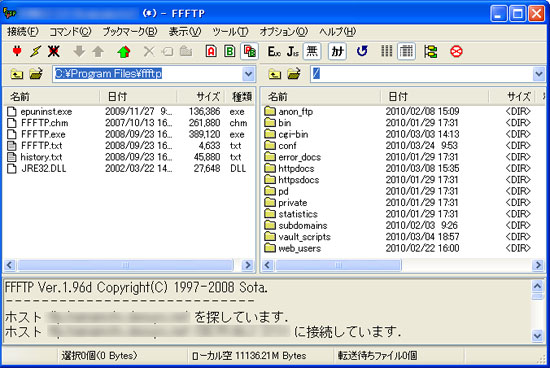Click local pane scroll left arrow
The height and width of the screenshot is (368, 550).
(10, 265)
